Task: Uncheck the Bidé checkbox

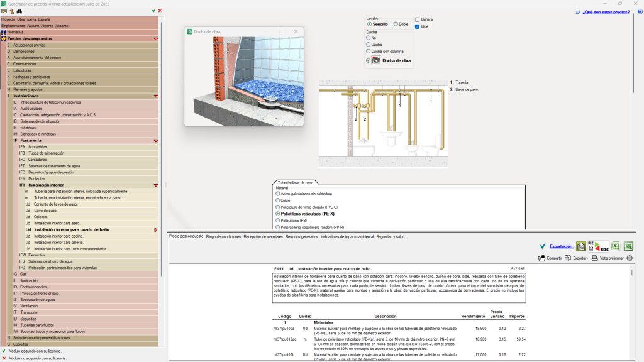Action: coord(418,26)
